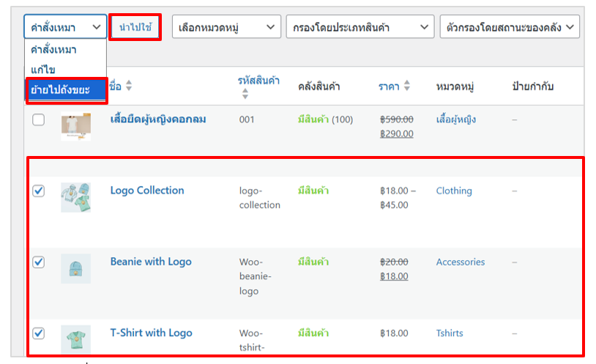The width and height of the screenshot is (596, 364).
Task: Click the sort arrows beside ราคา column
Action: point(408,86)
